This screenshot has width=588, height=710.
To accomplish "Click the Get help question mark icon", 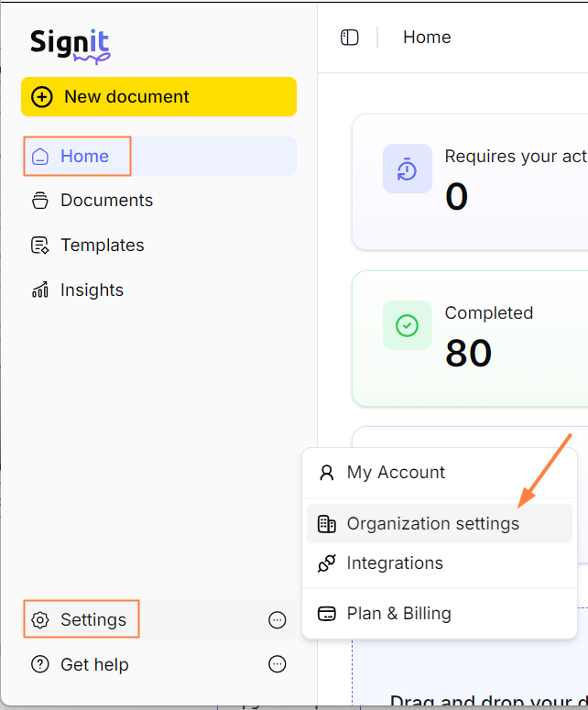I will tap(39, 664).
